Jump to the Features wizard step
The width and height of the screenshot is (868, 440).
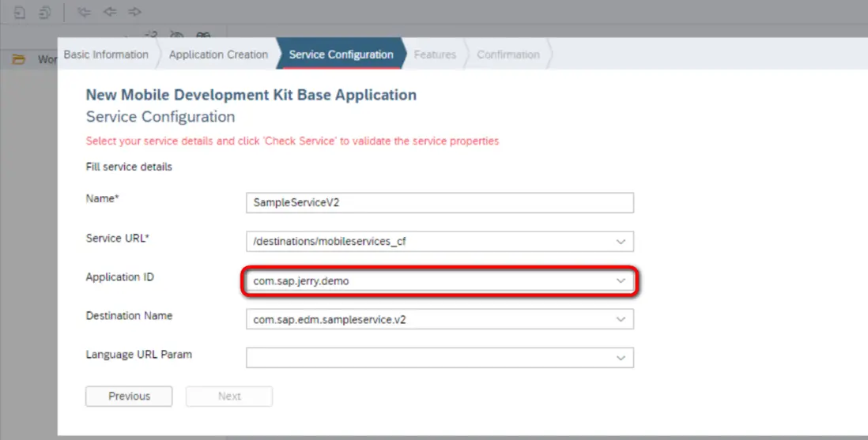click(x=435, y=55)
